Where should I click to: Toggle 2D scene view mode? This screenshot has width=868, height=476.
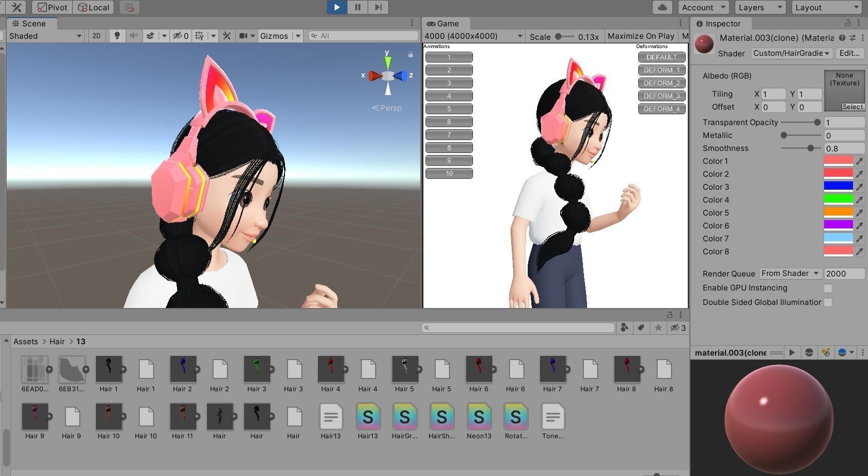coord(96,36)
